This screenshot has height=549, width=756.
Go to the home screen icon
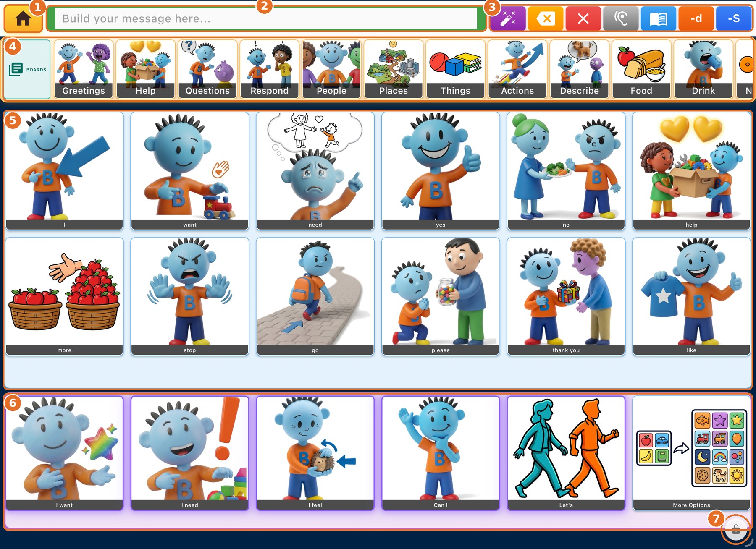pyautogui.click(x=24, y=19)
